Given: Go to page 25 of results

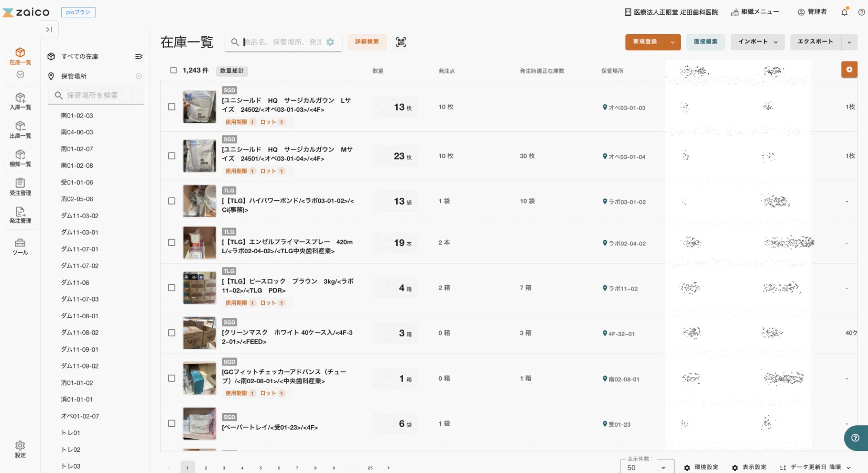Looking at the screenshot, I should click(370, 468).
